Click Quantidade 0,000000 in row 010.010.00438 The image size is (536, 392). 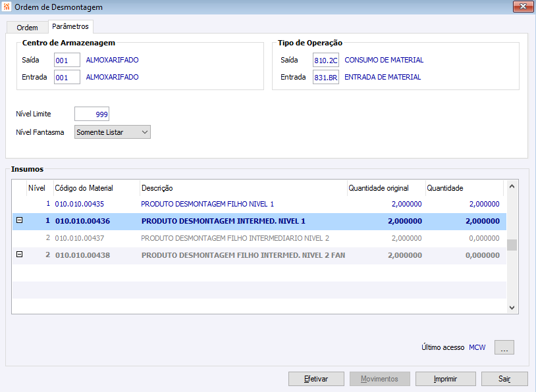[482, 255]
